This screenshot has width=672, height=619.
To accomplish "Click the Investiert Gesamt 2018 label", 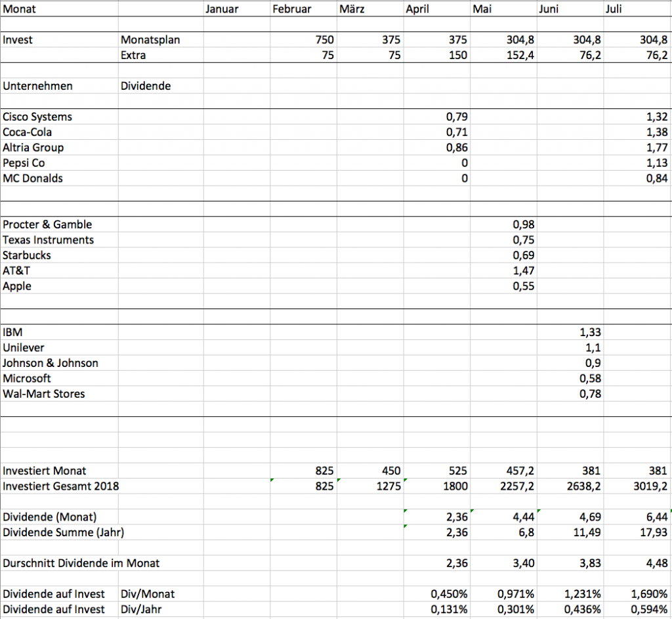I will point(60,486).
